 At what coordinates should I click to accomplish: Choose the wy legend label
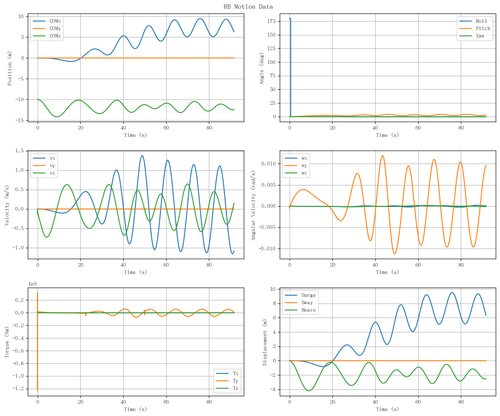[x=304, y=165]
